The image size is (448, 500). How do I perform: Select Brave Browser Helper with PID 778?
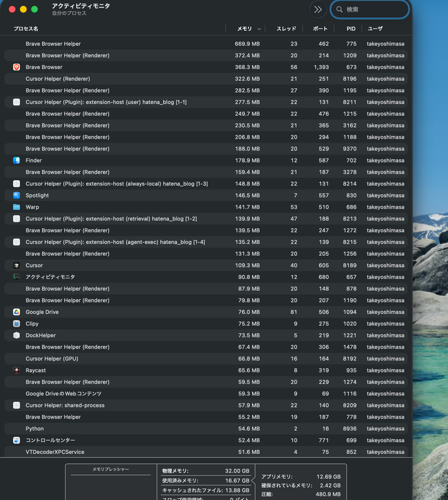coord(206,417)
